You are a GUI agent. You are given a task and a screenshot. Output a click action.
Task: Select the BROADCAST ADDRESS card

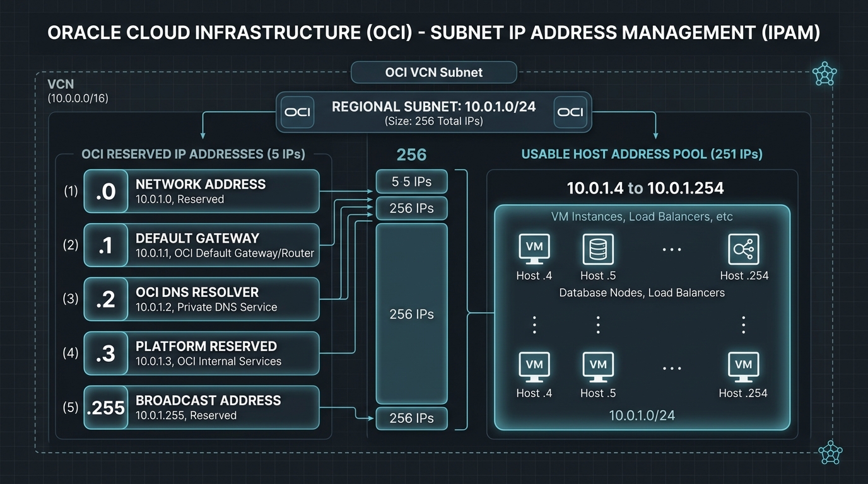pyautogui.click(x=202, y=408)
